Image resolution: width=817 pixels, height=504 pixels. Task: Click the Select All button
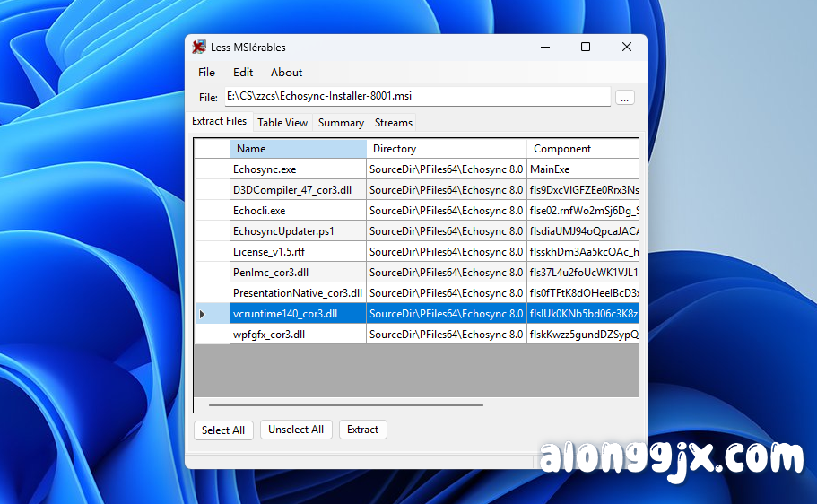click(223, 430)
